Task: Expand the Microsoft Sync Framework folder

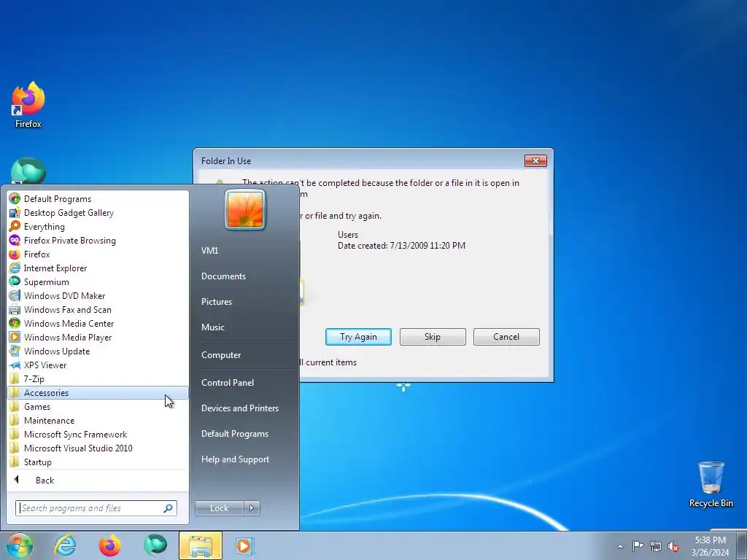Action: [x=98, y=435]
